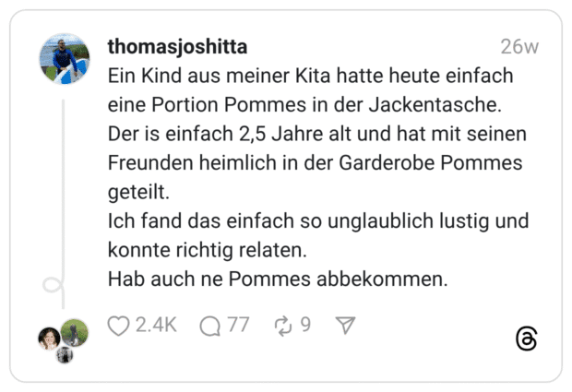Viewport: 572px width, 392px height.
Task: Open the leftmost replier avatar
Action: tap(49, 339)
